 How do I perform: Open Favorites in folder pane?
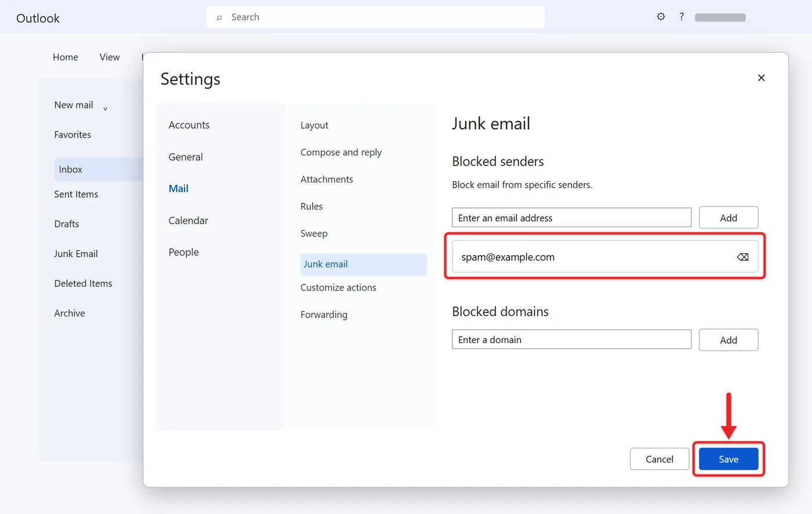point(72,134)
